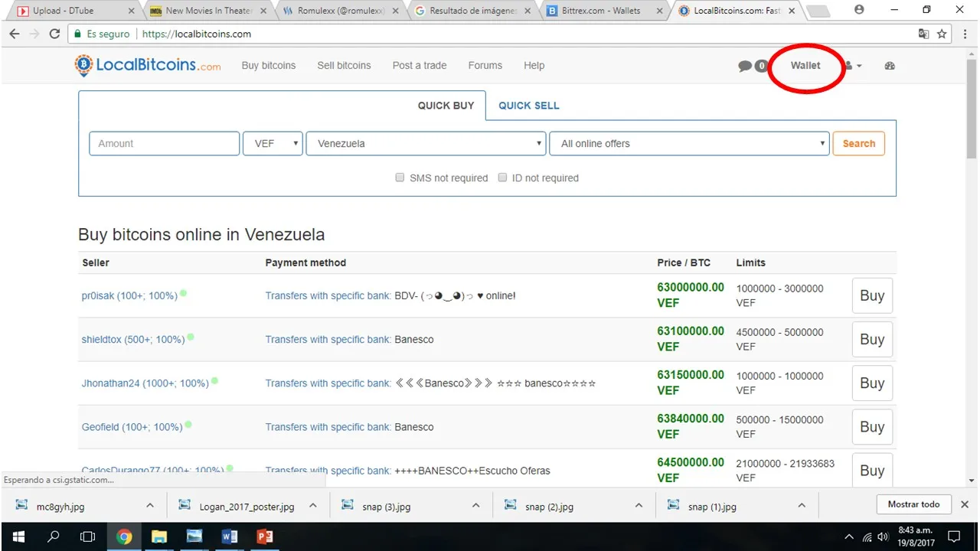
Task: Click Mostrar todo downloads button
Action: (914, 504)
